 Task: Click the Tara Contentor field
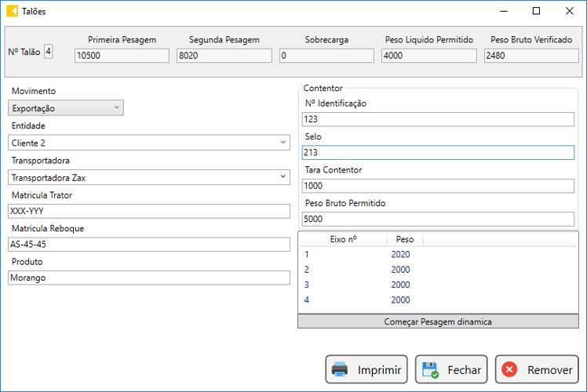[x=438, y=186]
